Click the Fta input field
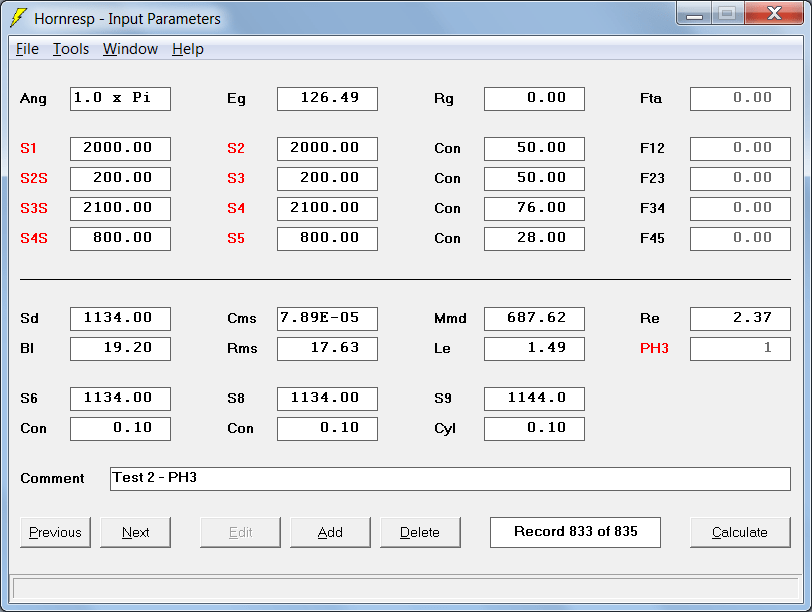Viewport: 812px width, 612px height. point(741,99)
